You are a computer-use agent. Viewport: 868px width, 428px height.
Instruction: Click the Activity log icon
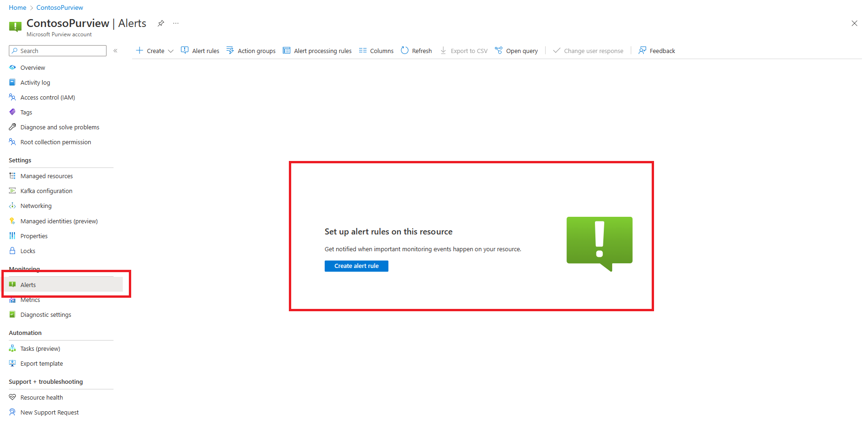click(13, 82)
